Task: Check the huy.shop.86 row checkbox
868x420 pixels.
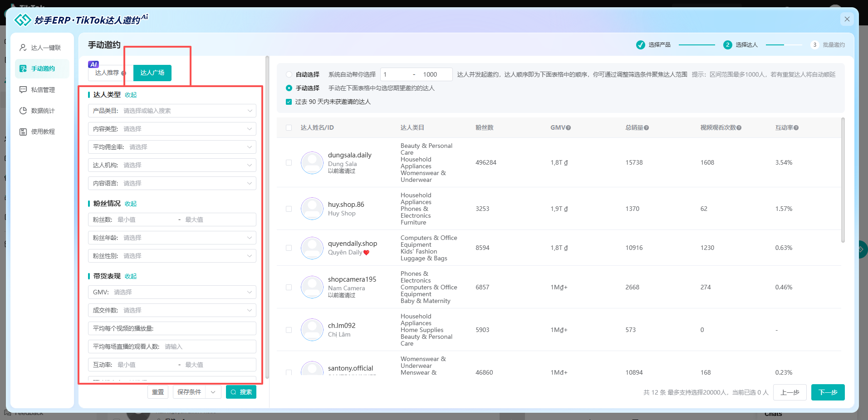Action: point(289,209)
